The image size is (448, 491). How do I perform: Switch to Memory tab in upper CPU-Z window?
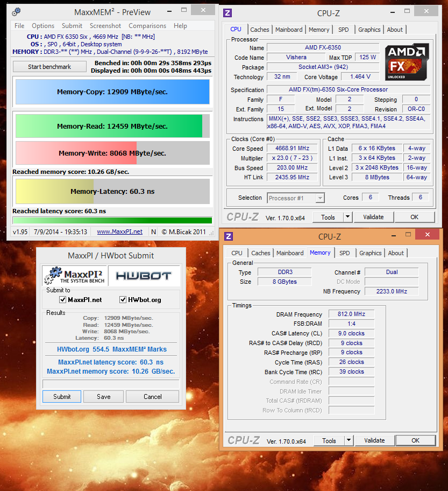click(319, 30)
